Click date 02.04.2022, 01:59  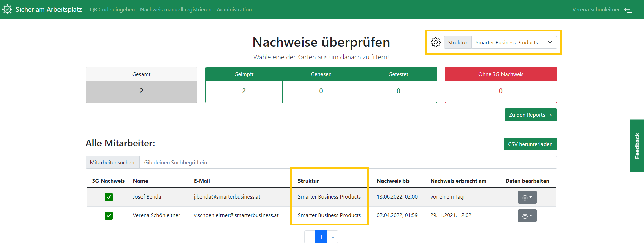(x=397, y=215)
